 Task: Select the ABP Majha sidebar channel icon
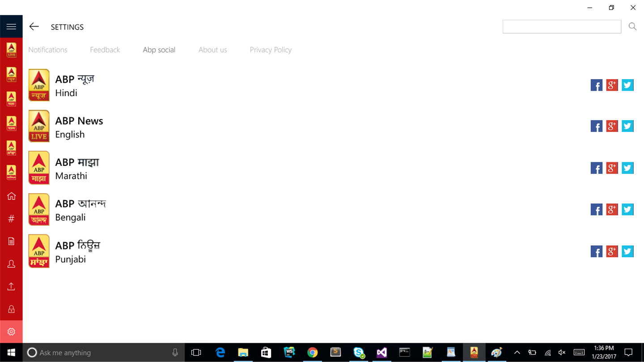(x=11, y=99)
